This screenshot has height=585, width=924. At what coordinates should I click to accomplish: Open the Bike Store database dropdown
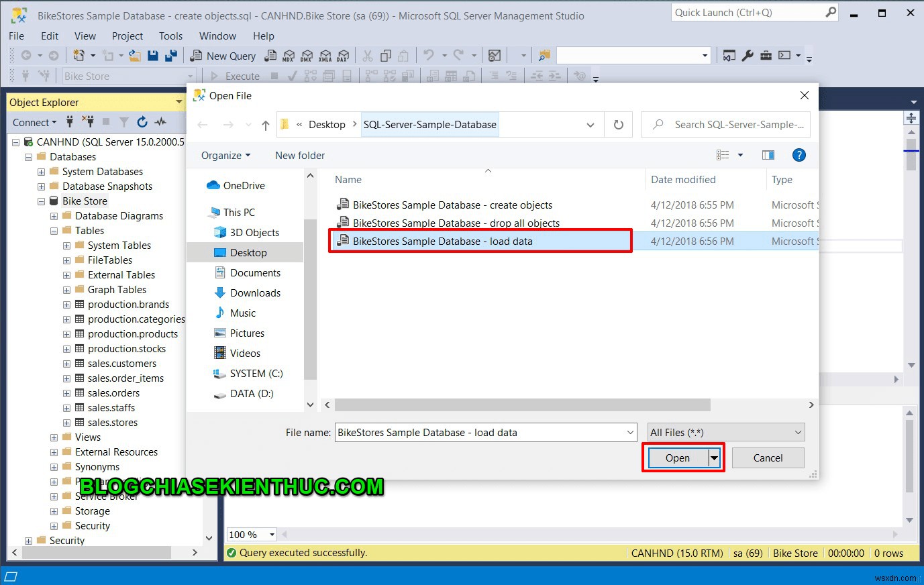click(x=190, y=76)
